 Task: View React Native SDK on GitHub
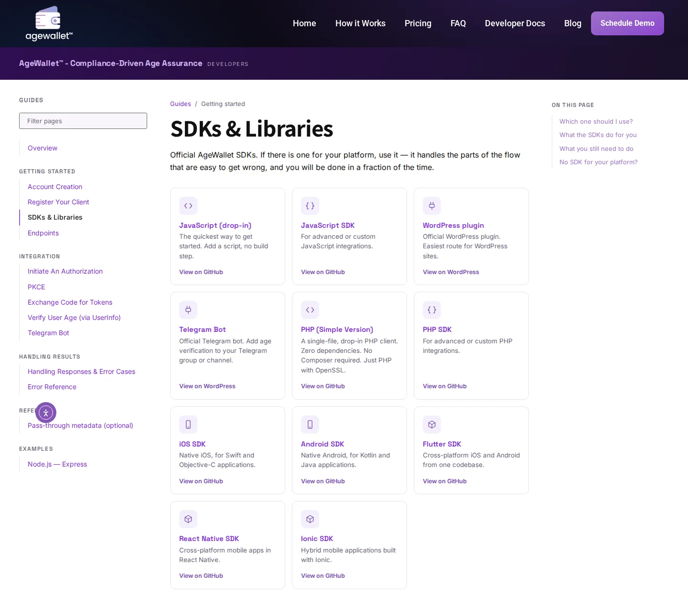[201, 576]
